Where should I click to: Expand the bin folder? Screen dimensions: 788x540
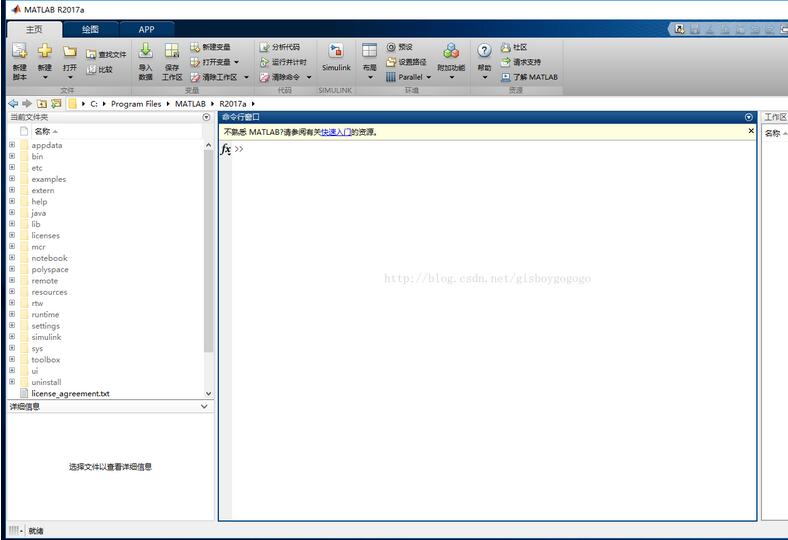[x=12, y=156]
